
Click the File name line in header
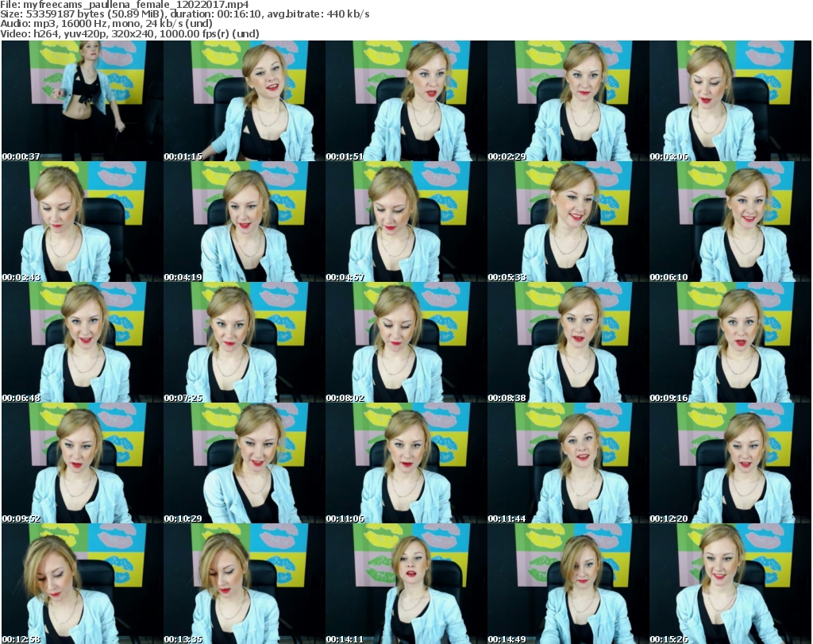click(x=125, y=5)
